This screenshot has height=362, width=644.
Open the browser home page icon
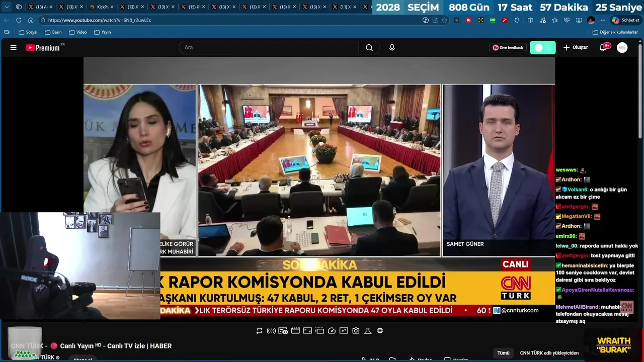coord(31,20)
